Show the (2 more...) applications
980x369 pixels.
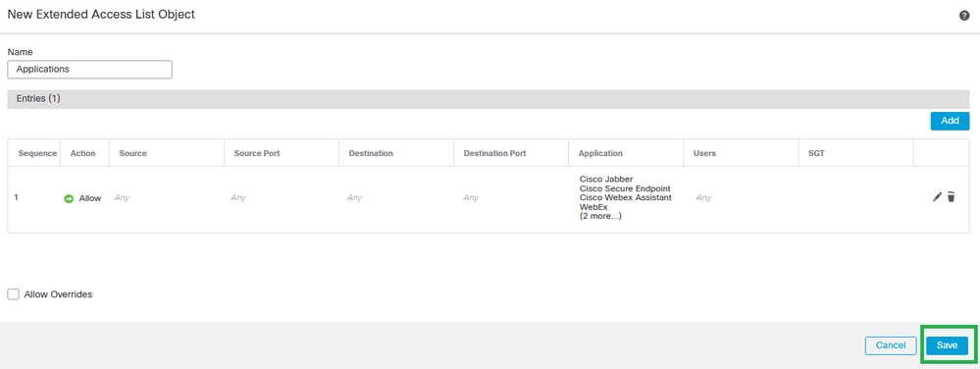tap(600, 216)
